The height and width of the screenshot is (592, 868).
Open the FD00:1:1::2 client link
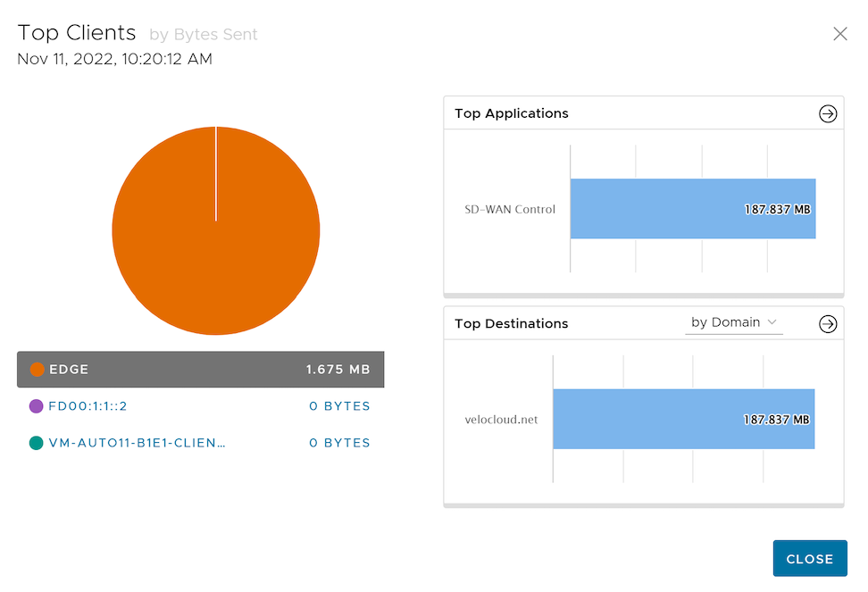[88, 406]
